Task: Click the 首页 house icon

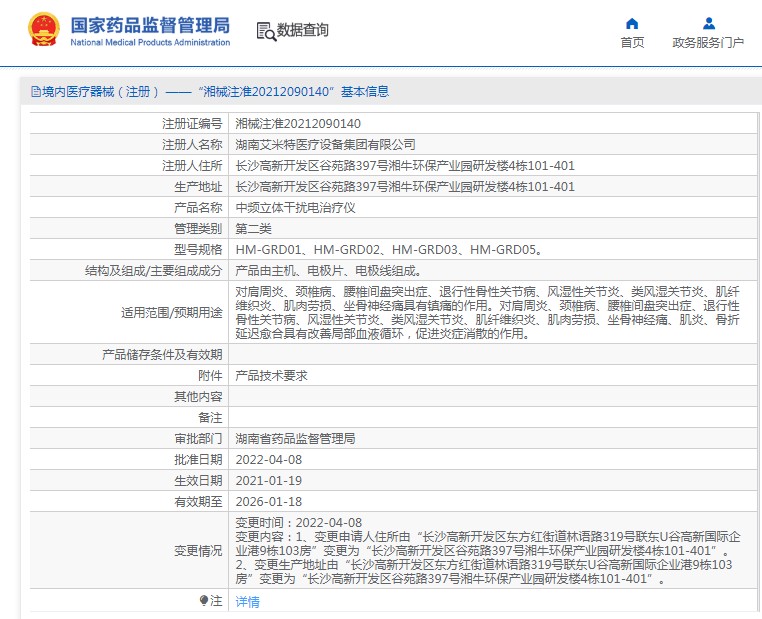Action: [x=632, y=23]
